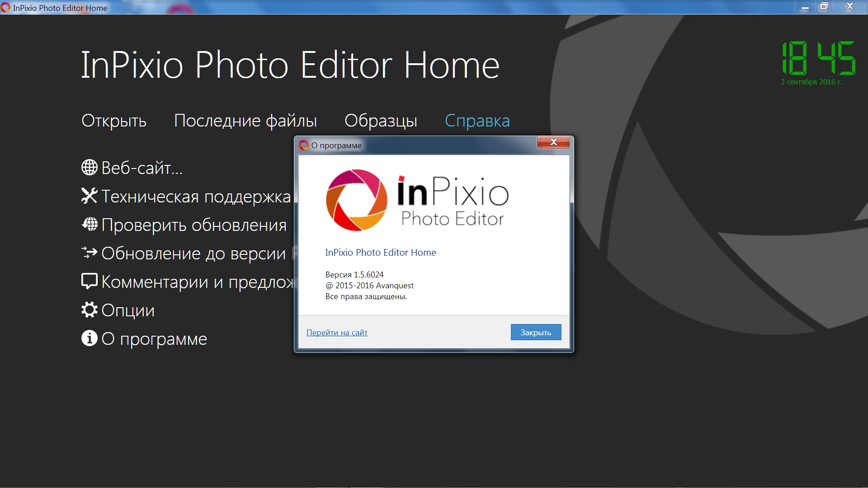Choose the Обновление до версии entry

coord(188,253)
